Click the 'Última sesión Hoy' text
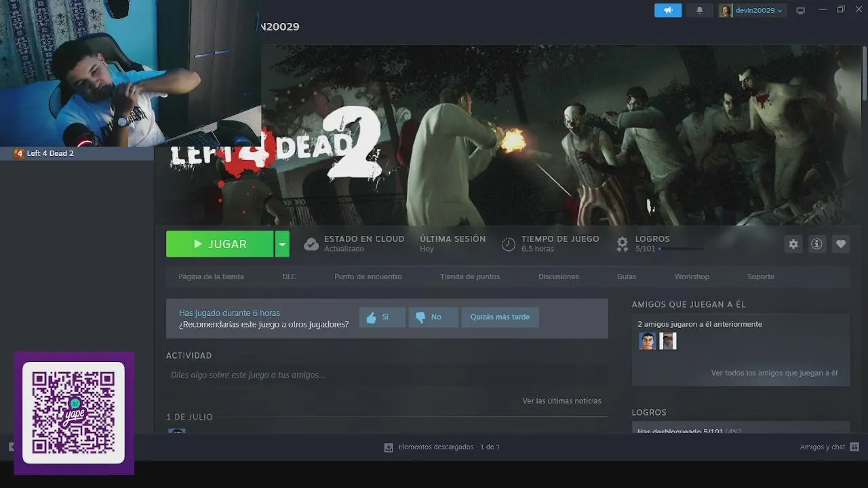 click(452, 244)
